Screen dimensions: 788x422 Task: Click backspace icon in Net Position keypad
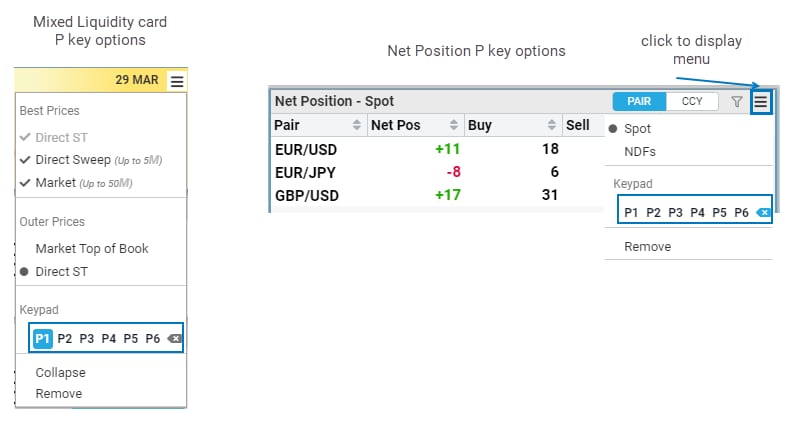coord(763,212)
